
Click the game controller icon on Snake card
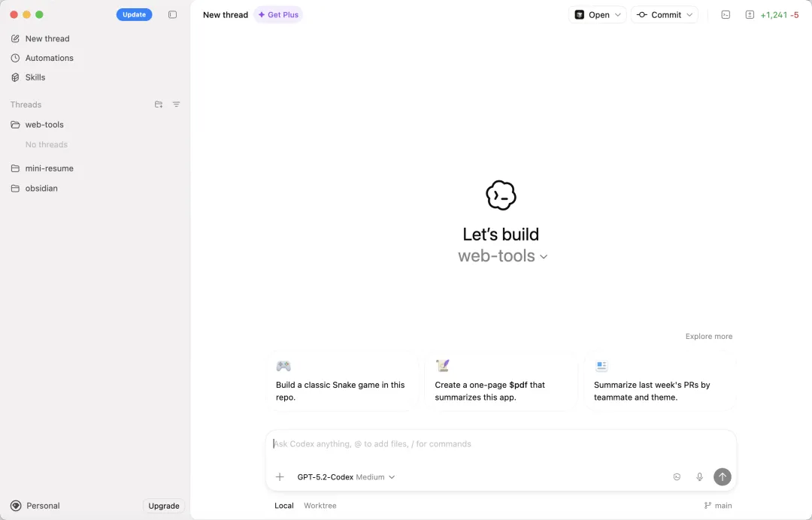(x=283, y=366)
